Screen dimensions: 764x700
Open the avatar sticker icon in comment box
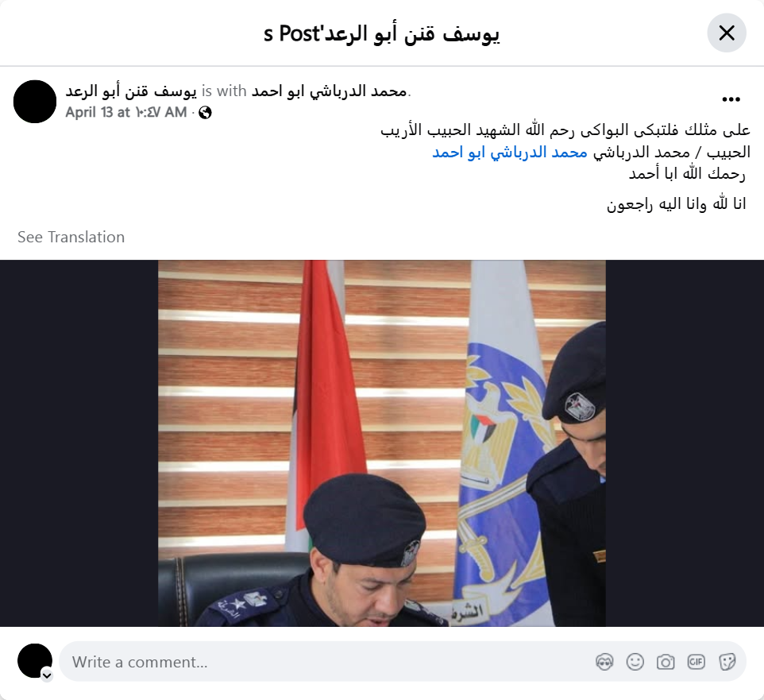(604, 662)
